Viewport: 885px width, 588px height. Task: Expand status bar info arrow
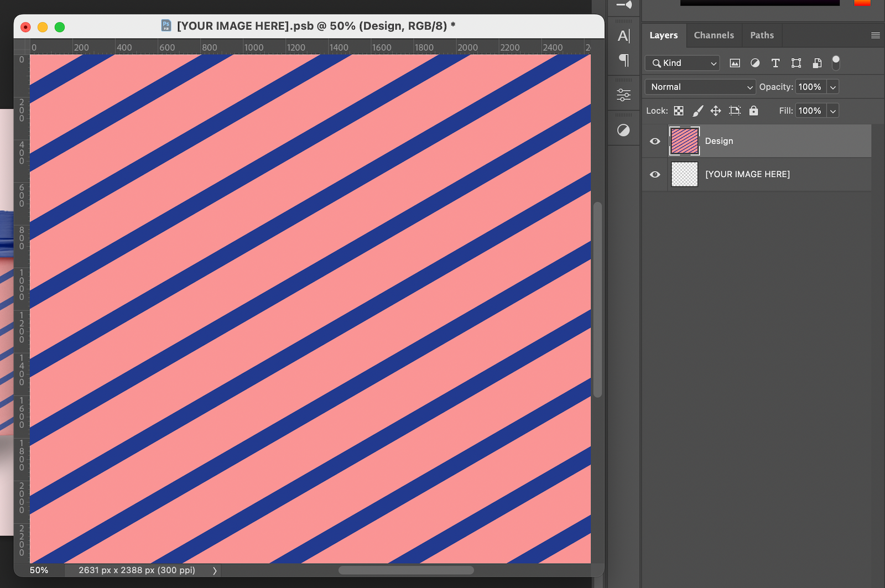coord(215,570)
